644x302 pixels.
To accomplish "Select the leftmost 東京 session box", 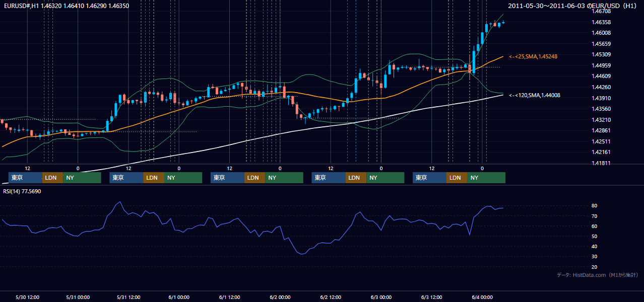I will 25,178.
